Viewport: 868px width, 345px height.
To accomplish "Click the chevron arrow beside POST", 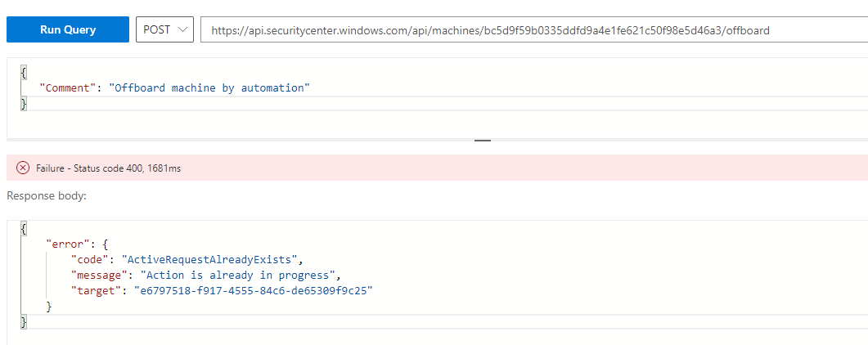I will tap(182, 30).
